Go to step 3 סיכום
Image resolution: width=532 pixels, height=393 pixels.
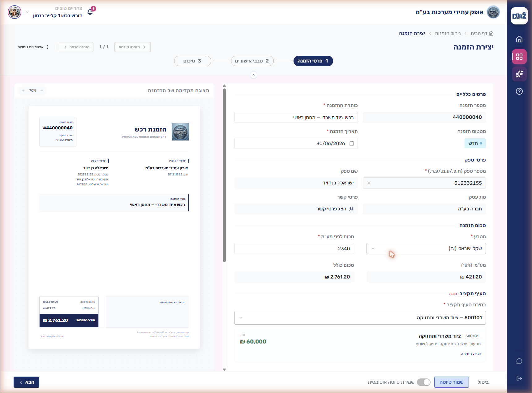(x=192, y=61)
